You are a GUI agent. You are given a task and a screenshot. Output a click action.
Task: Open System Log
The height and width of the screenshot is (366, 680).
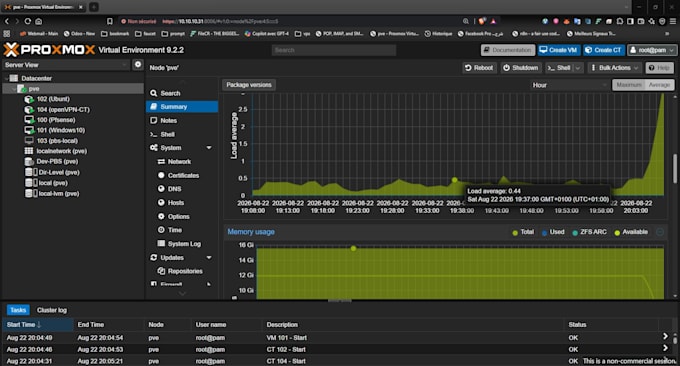point(184,244)
